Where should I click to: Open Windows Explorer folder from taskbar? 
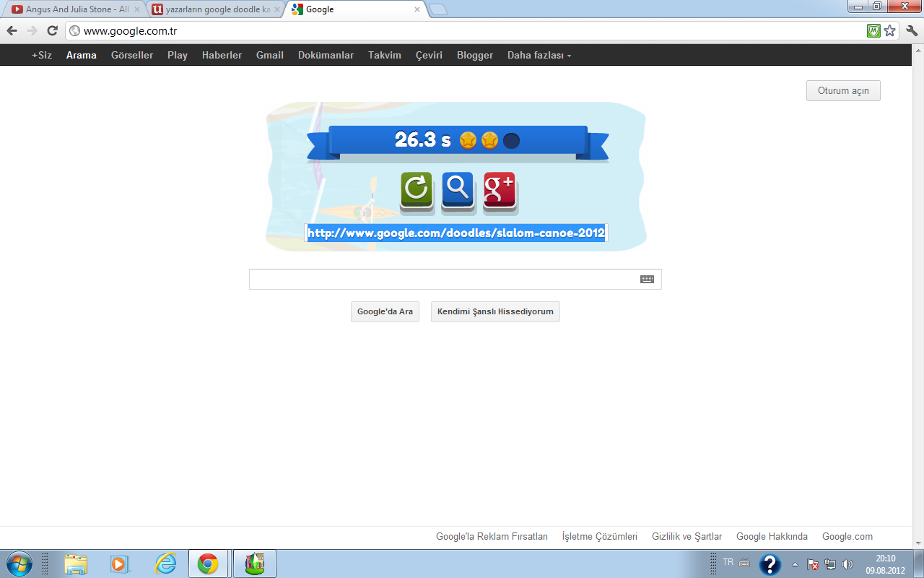(x=76, y=564)
